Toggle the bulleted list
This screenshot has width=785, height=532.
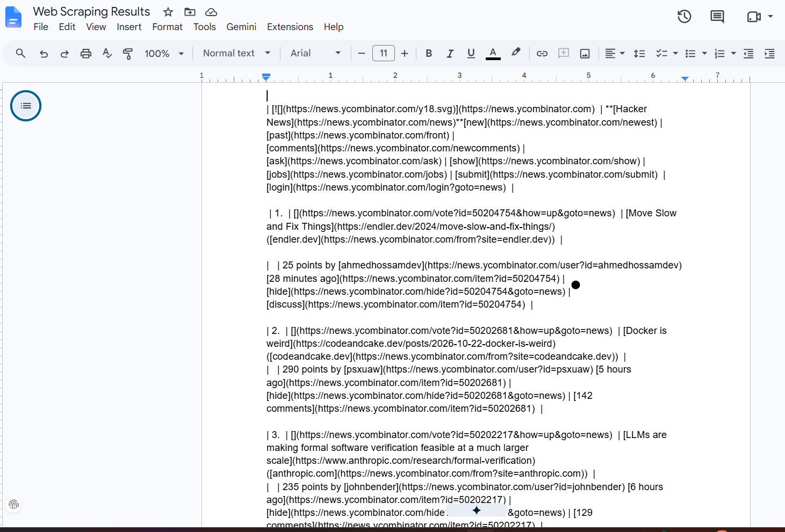(x=690, y=53)
